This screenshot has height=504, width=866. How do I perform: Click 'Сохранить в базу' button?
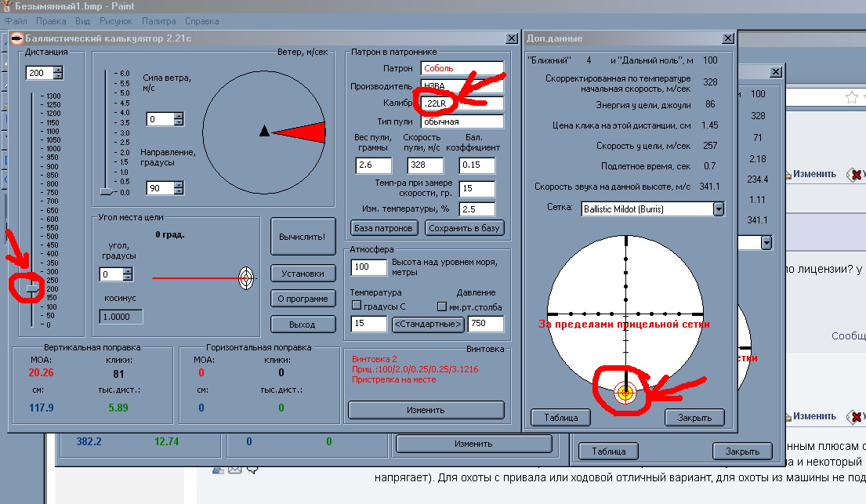pyautogui.click(x=464, y=228)
